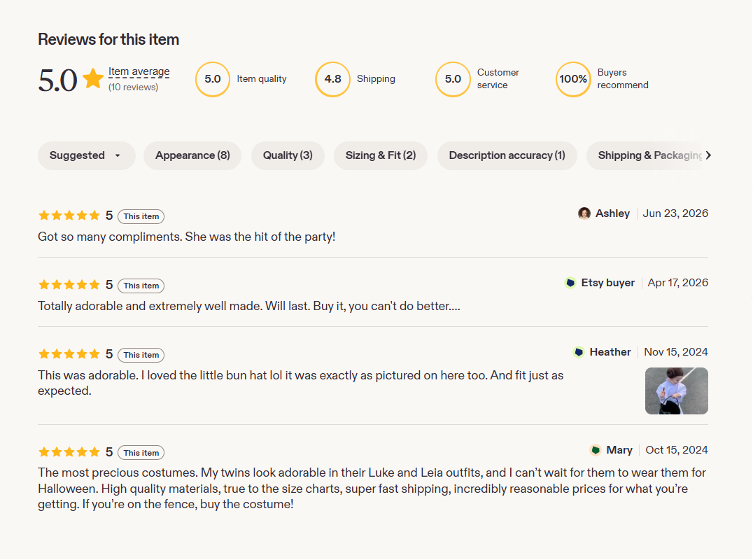The image size is (753, 560).
Task: Click the date Nov 15, 2024
Action: click(x=676, y=352)
